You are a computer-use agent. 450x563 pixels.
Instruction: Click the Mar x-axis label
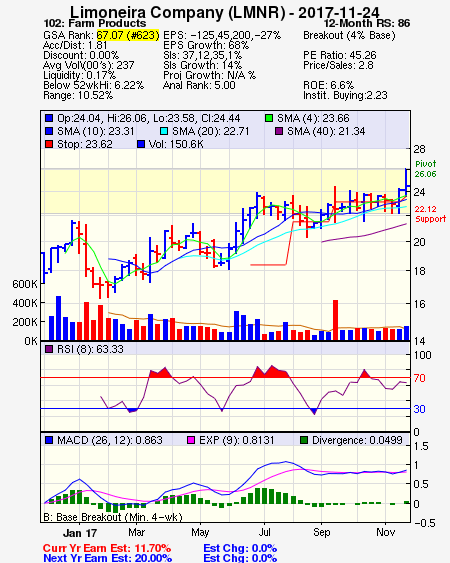pyautogui.click(x=136, y=532)
